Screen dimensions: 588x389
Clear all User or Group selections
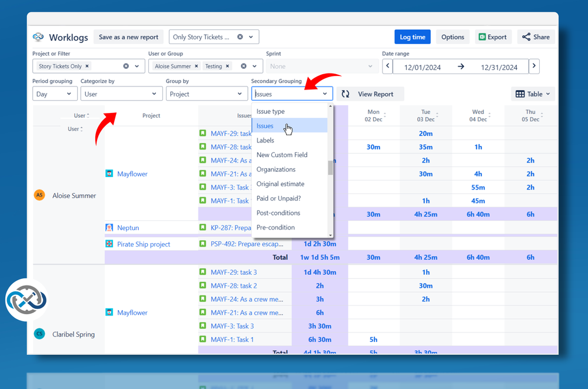click(x=244, y=66)
